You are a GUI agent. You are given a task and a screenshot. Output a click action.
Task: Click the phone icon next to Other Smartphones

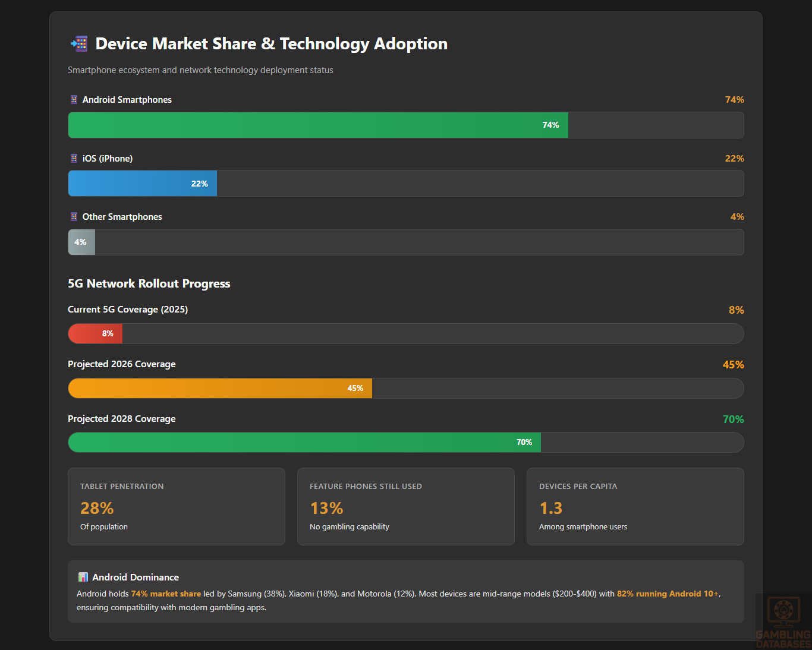coord(74,217)
